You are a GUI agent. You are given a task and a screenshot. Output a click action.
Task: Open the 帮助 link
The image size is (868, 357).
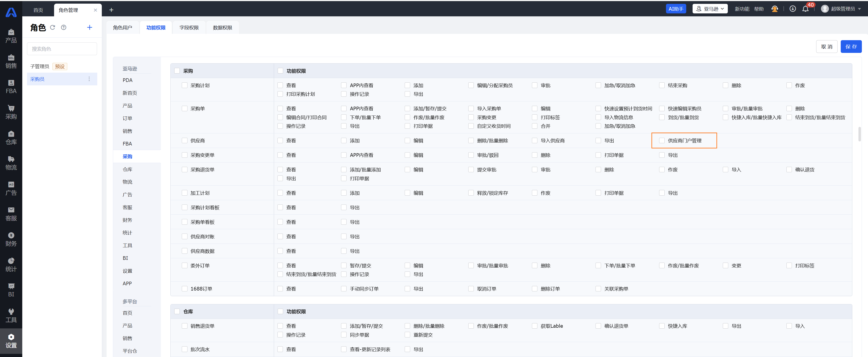click(759, 9)
